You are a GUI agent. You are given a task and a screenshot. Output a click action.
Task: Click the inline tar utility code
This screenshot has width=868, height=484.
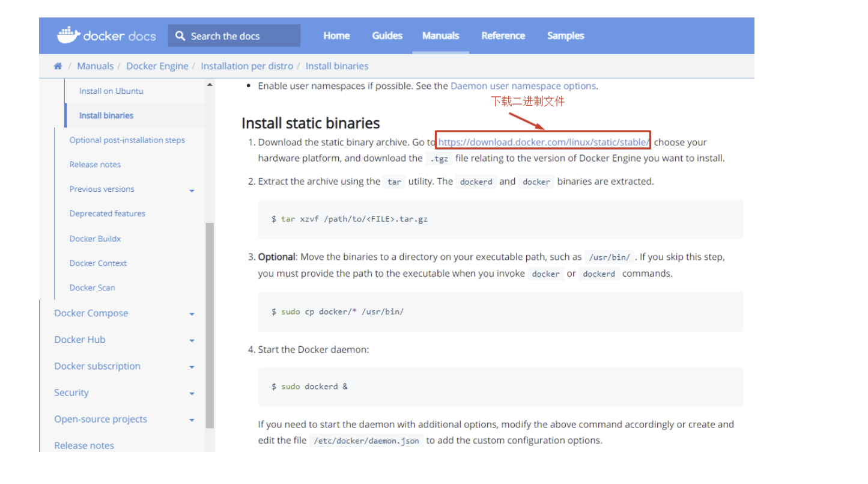(394, 182)
